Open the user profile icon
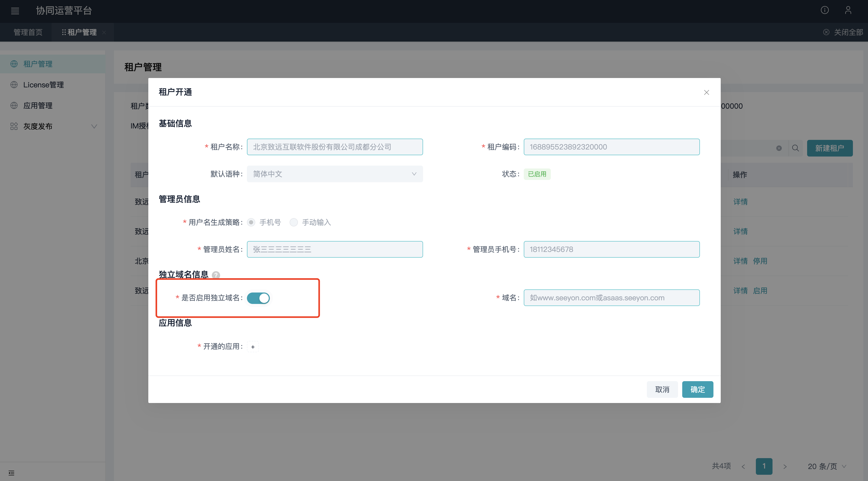 (x=848, y=10)
